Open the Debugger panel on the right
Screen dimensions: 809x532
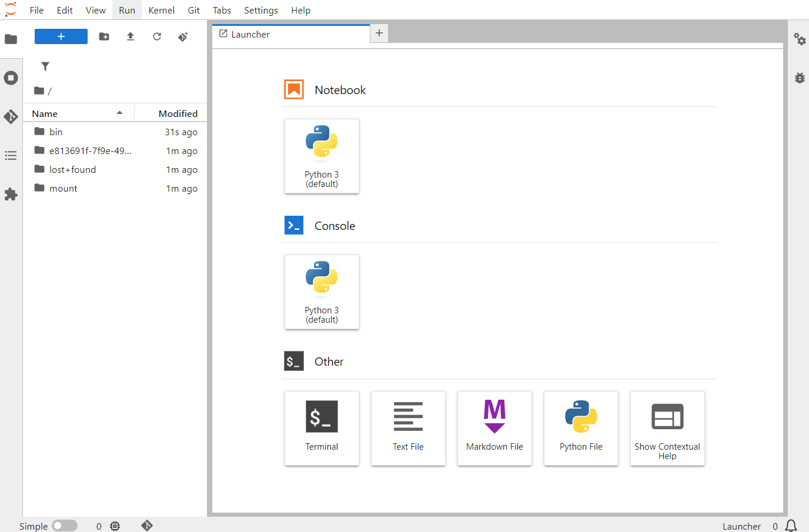tap(799, 78)
